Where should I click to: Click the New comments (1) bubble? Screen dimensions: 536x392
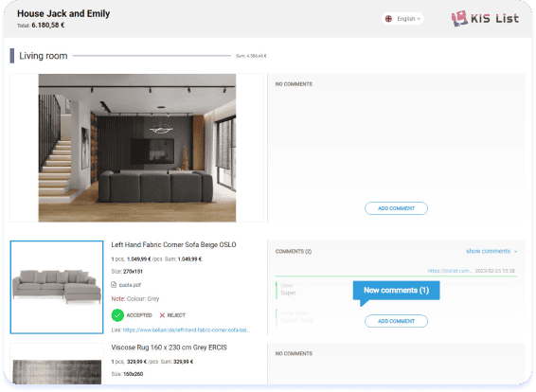396,291
